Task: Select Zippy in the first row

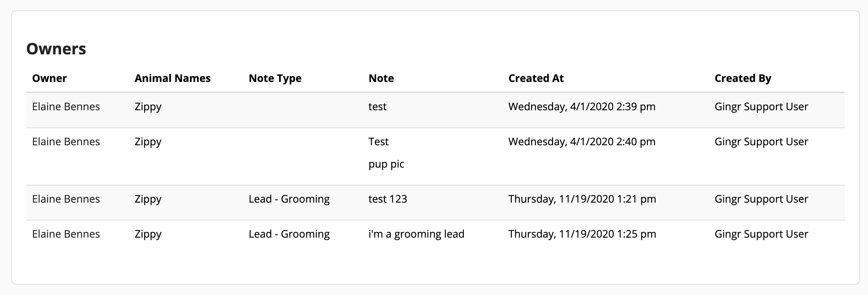Action: coord(148,107)
